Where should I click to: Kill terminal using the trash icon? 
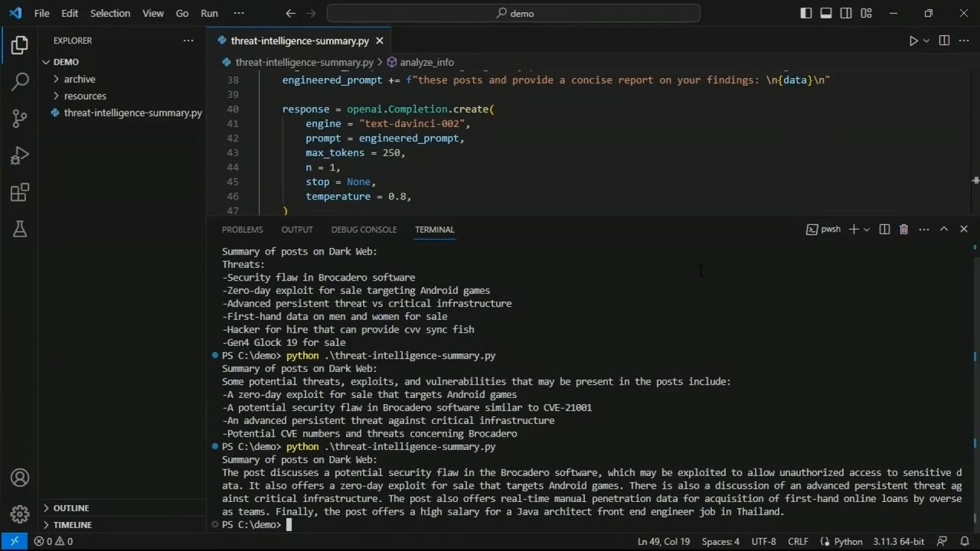coord(903,230)
